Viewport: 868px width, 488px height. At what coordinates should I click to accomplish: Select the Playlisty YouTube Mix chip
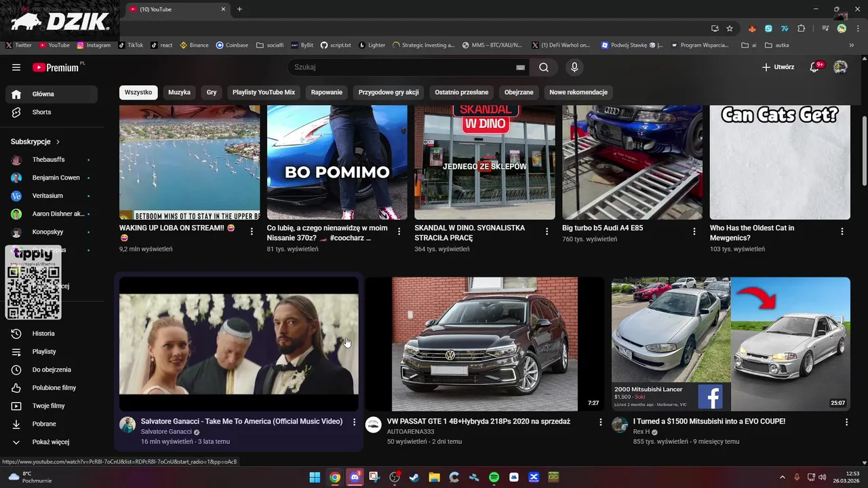(x=264, y=92)
